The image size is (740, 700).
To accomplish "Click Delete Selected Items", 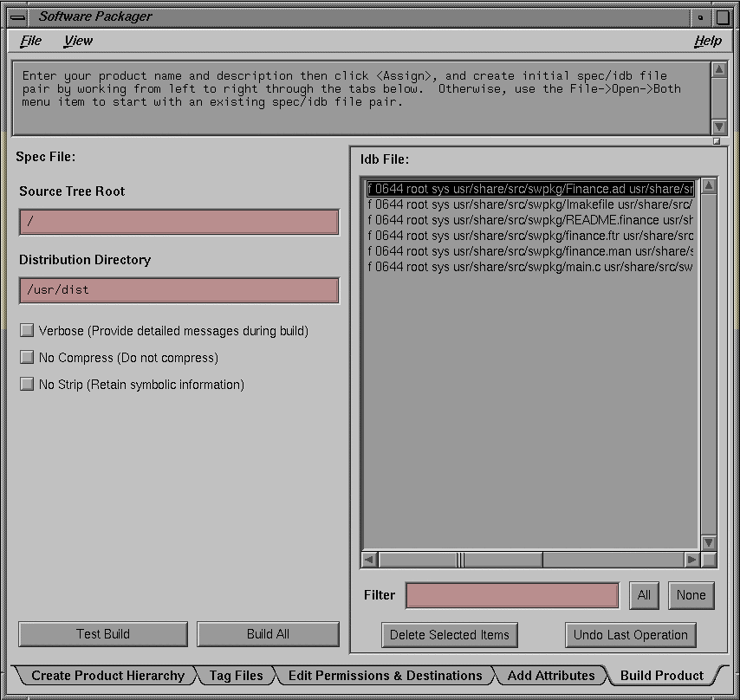I will (449, 635).
